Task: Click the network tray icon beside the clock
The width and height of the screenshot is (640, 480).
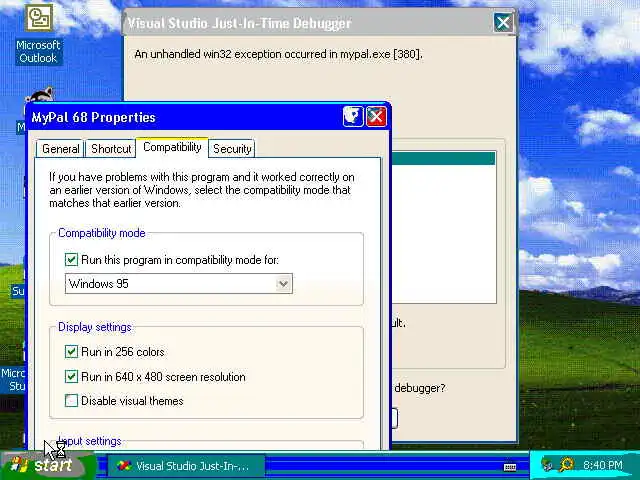Action: (x=547, y=464)
